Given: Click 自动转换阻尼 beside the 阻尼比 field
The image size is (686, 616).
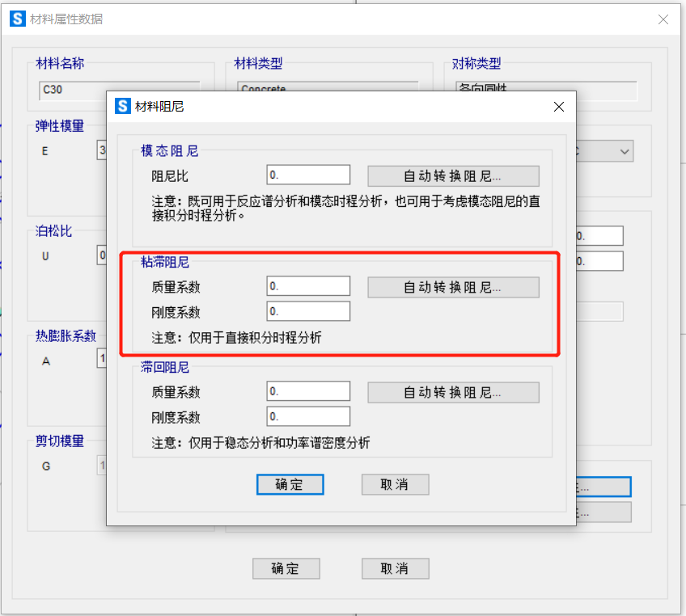Looking at the screenshot, I should click(453, 175).
